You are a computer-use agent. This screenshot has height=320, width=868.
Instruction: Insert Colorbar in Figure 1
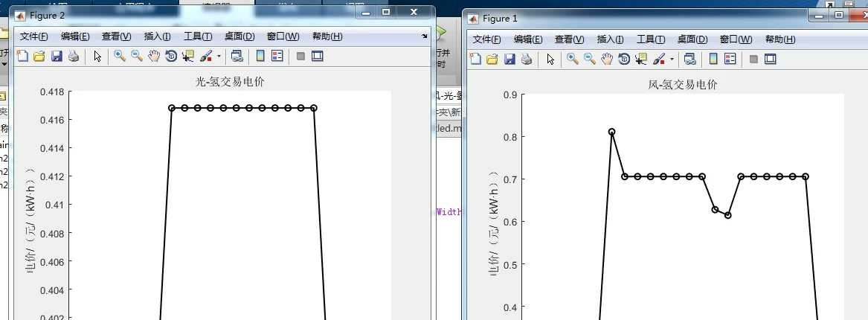point(713,59)
